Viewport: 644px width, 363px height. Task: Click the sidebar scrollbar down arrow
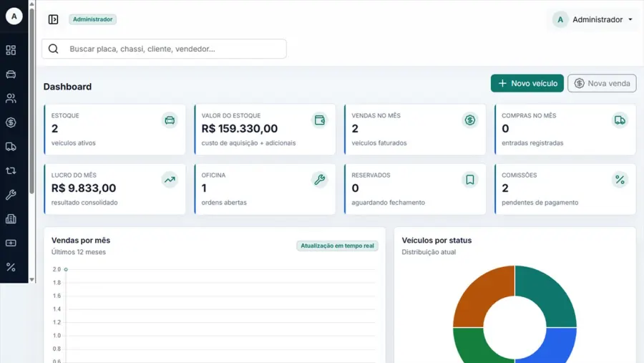tap(31, 279)
